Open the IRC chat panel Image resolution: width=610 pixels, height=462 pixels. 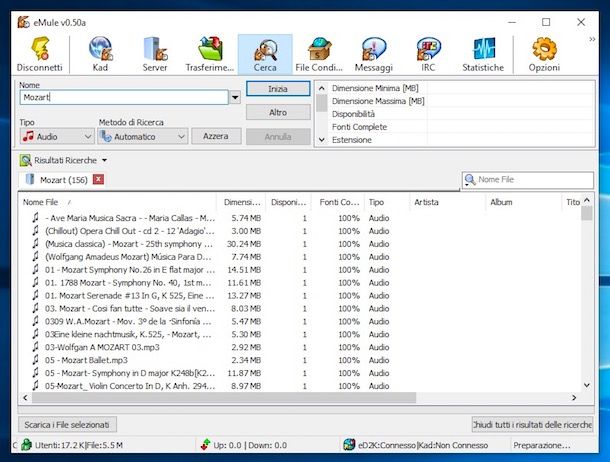(428, 54)
